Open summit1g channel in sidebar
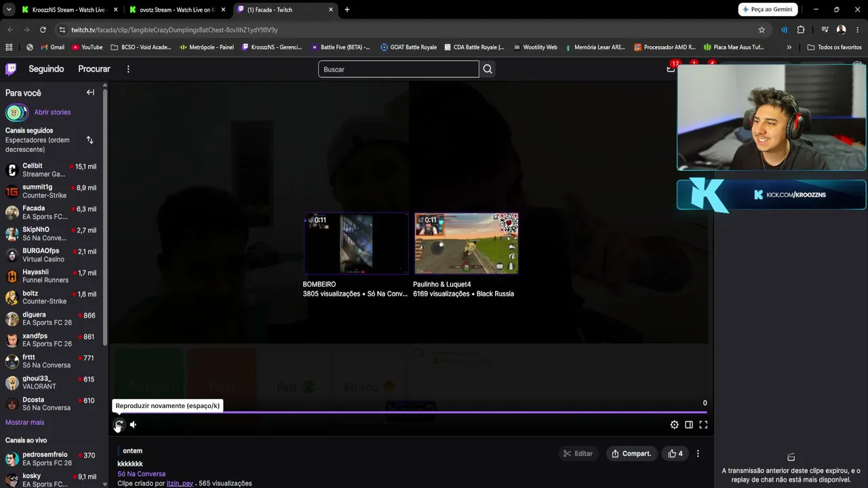The image size is (868, 488). coord(51,191)
